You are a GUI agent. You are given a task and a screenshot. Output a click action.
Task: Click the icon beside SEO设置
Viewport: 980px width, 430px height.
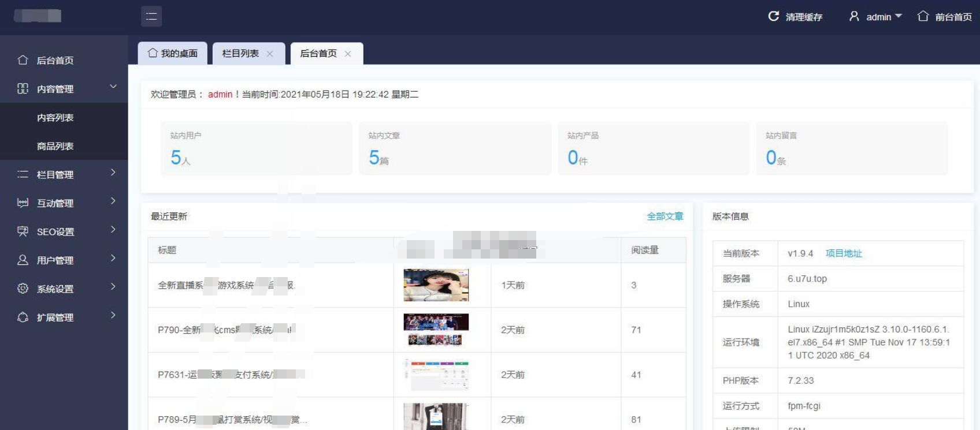click(x=23, y=231)
